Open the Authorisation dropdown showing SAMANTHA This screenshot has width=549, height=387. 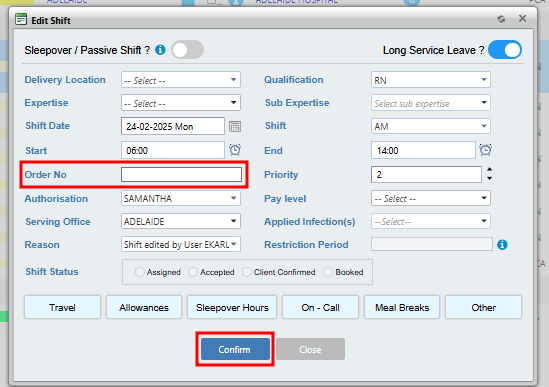pos(181,198)
